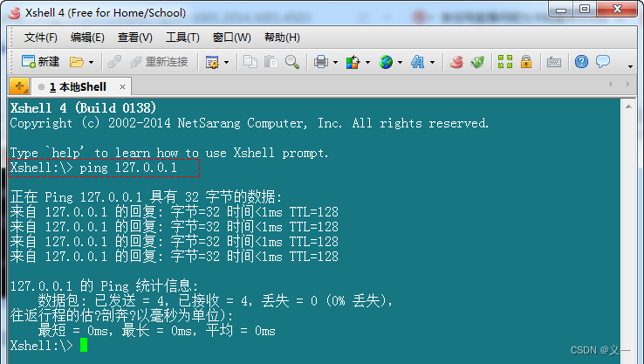644x364 pixels.
Task: Click the font icon
Action: (x=418, y=62)
